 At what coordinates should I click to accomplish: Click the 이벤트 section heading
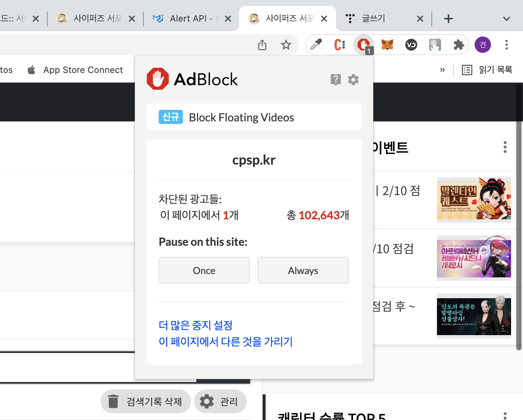point(390,147)
